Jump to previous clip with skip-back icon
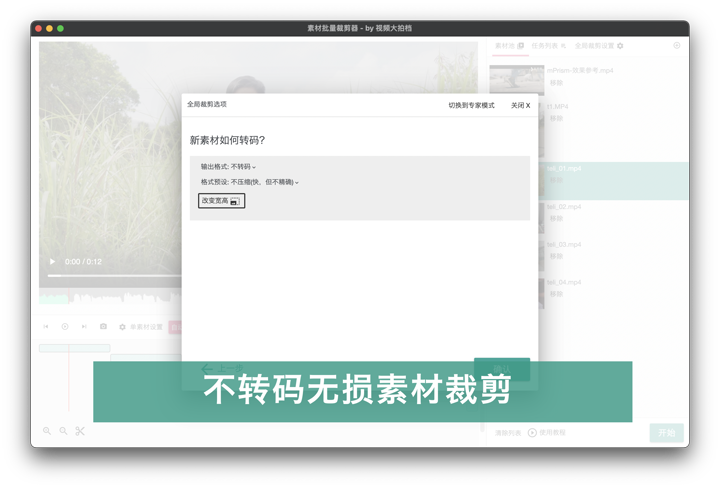The width and height of the screenshot is (720, 488). point(46,326)
